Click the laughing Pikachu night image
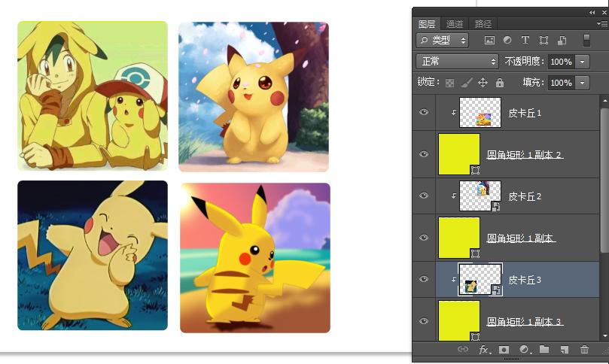Image resolution: width=609 pixels, height=364 pixels. (x=93, y=256)
